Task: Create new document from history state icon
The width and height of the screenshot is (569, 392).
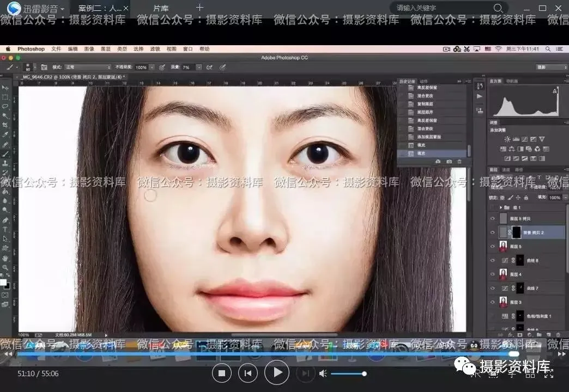Action: click(x=438, y=161)
